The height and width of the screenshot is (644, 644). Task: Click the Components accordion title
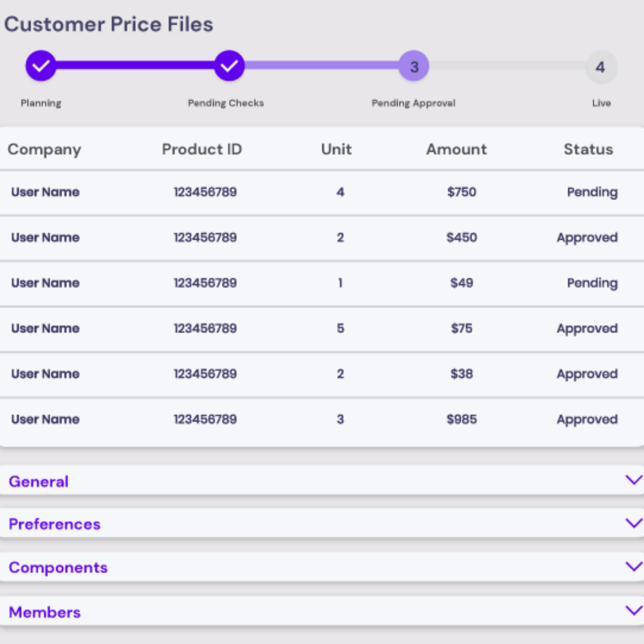(58, 568)
